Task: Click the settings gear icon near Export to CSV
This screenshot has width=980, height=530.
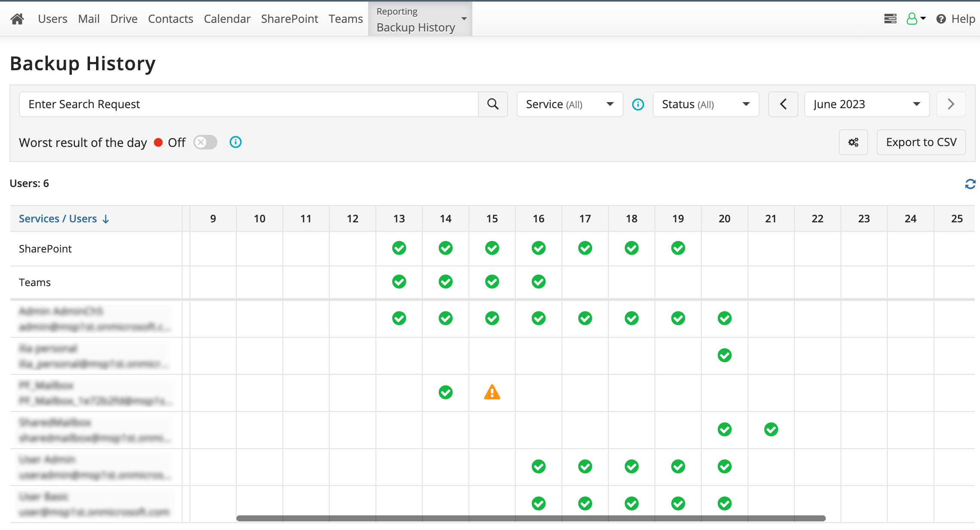Action: click(x=853, y=142)
